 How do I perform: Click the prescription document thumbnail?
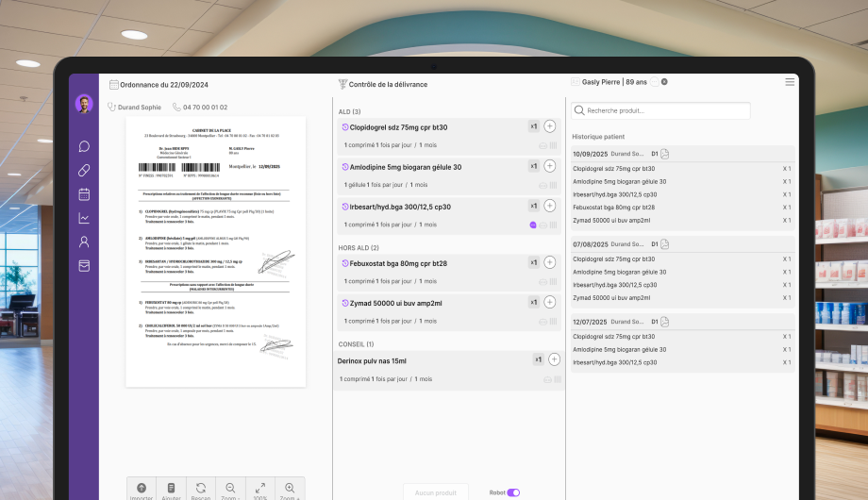216,251
